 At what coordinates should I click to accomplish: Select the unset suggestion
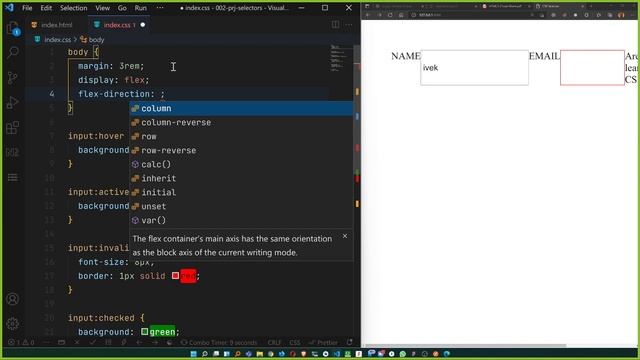coord(241,206)
